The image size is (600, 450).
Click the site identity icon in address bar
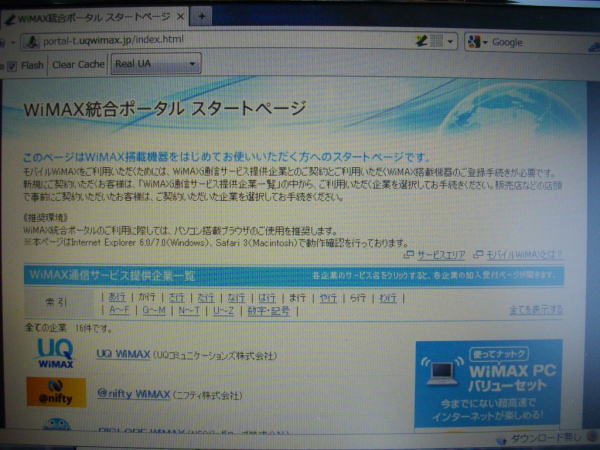coord(32,41)
